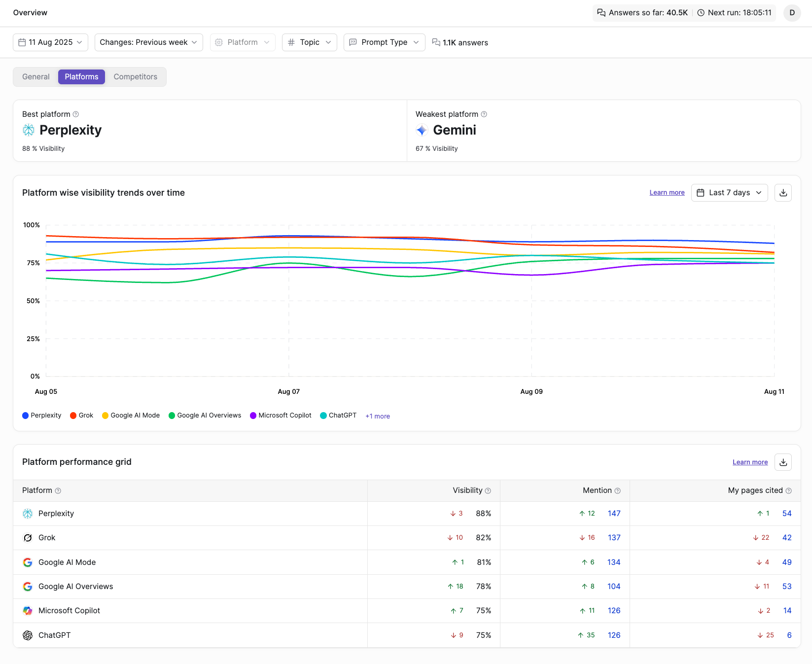
Task: Click the Google AI Mode row icon
Action: (28, 562)
